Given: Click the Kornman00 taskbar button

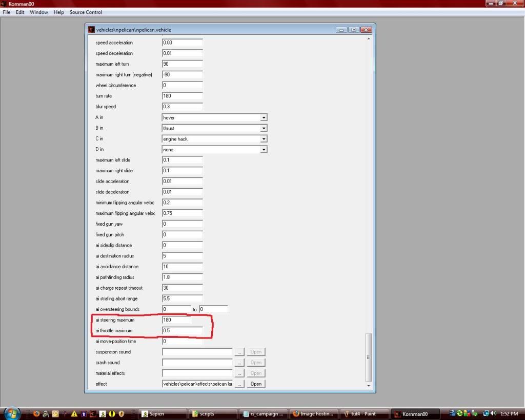Looking at the screenshot, I should coord(415,414).
